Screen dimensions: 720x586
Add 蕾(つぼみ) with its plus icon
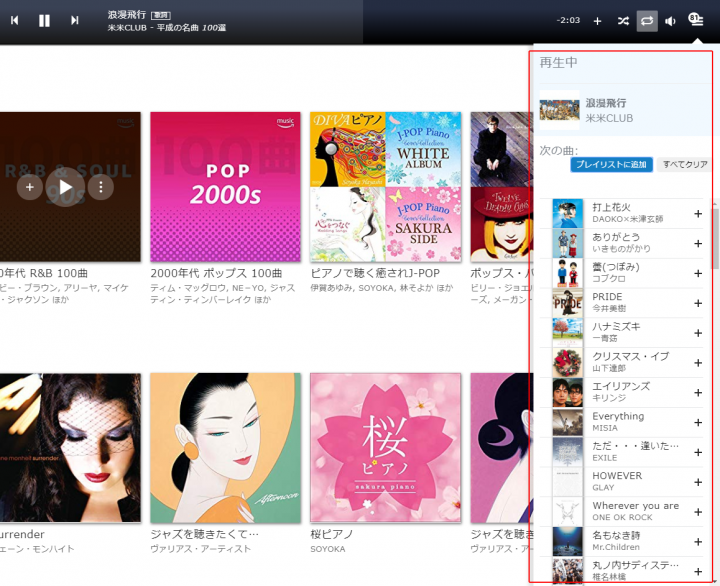(x=698, y=273)
